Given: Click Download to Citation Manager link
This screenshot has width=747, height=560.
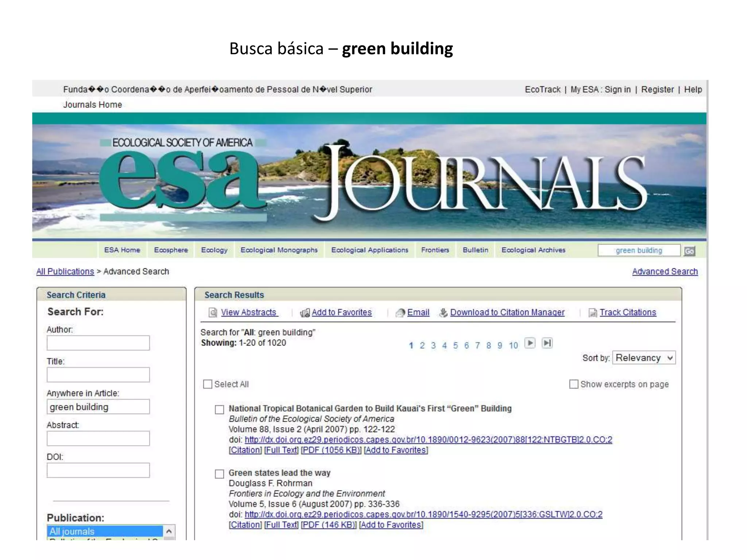Looking at the screenshot, I should (507, 312).
